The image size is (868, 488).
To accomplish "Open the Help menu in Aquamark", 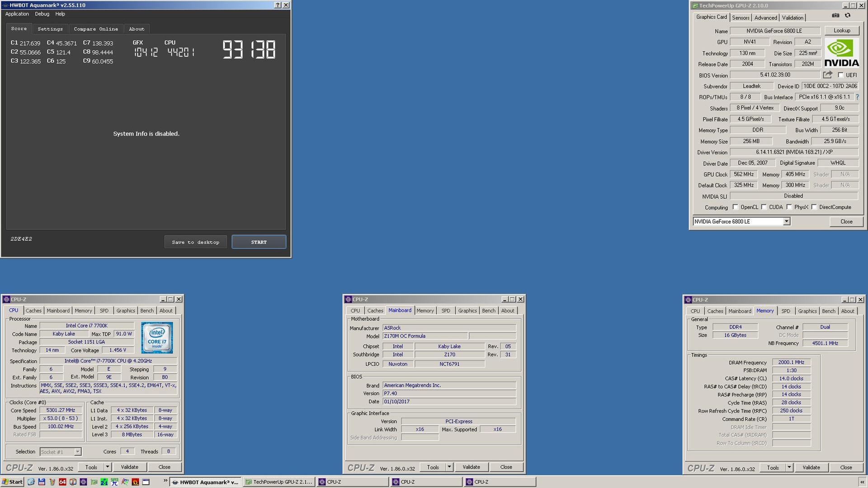I will click(x=60, y=14).
